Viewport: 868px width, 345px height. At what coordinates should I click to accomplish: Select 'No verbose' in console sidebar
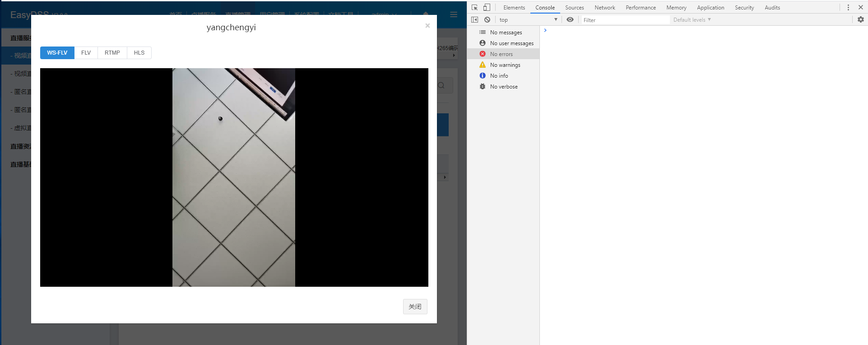click(x=504, y=87)
